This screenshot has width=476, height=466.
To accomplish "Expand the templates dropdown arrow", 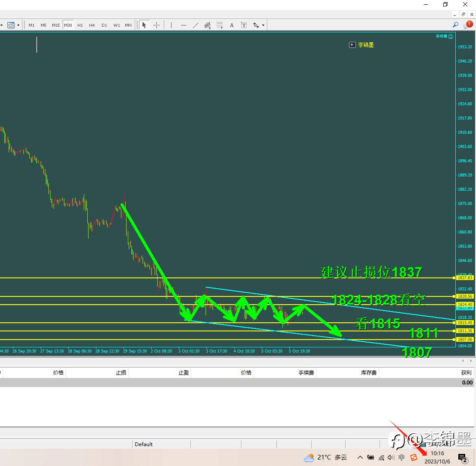I will pos(18,25).
